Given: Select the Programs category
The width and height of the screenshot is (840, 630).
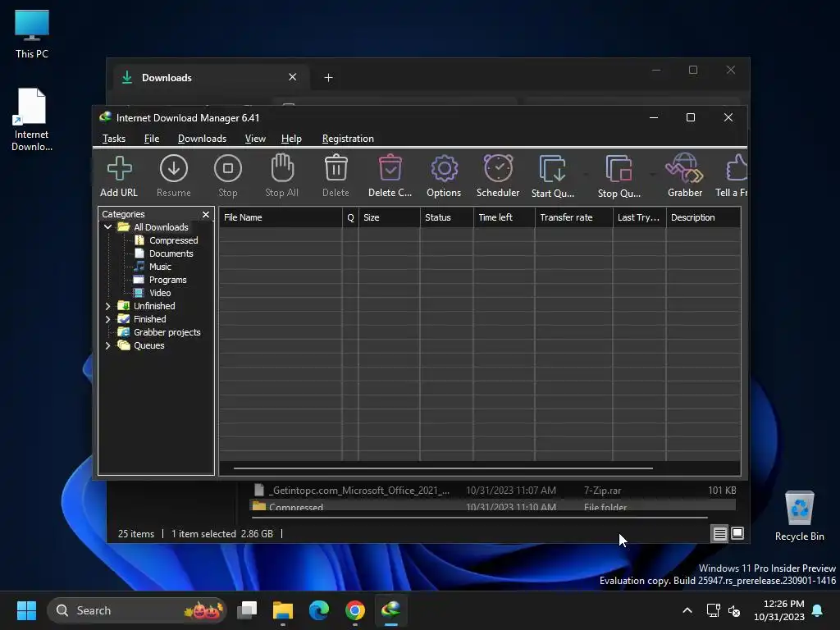Looking at the screenshot, I should pyautogui.click(x=167, y=280).
